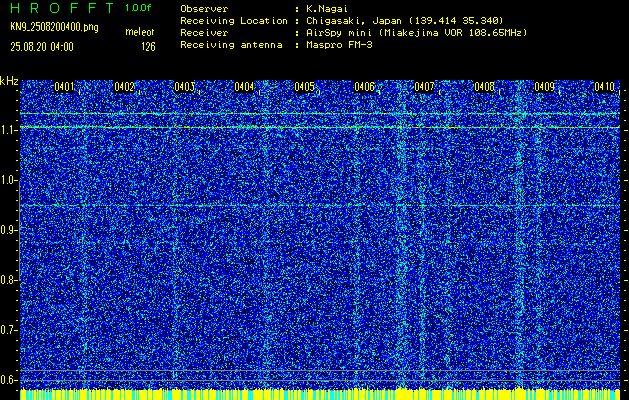Viewport: 629px width, 400px height.
Task: Click the Maspro FM-3 antenna value
Action: tap(339, 45)
